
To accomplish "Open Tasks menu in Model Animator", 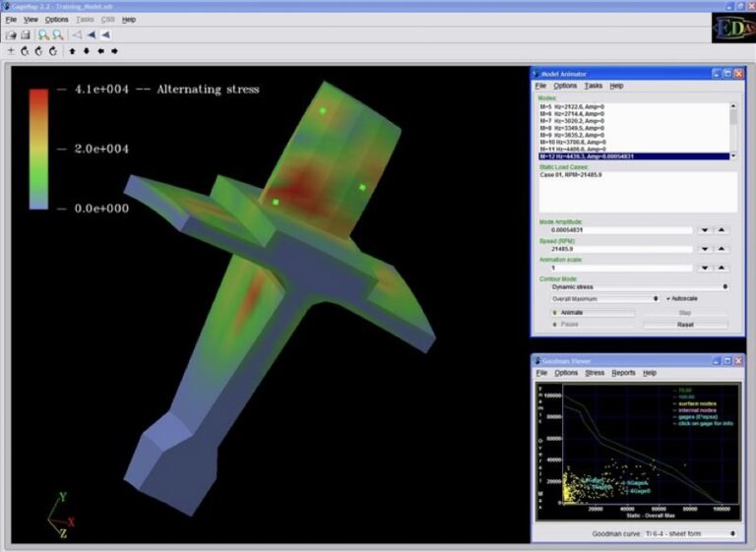I will 594,86.
